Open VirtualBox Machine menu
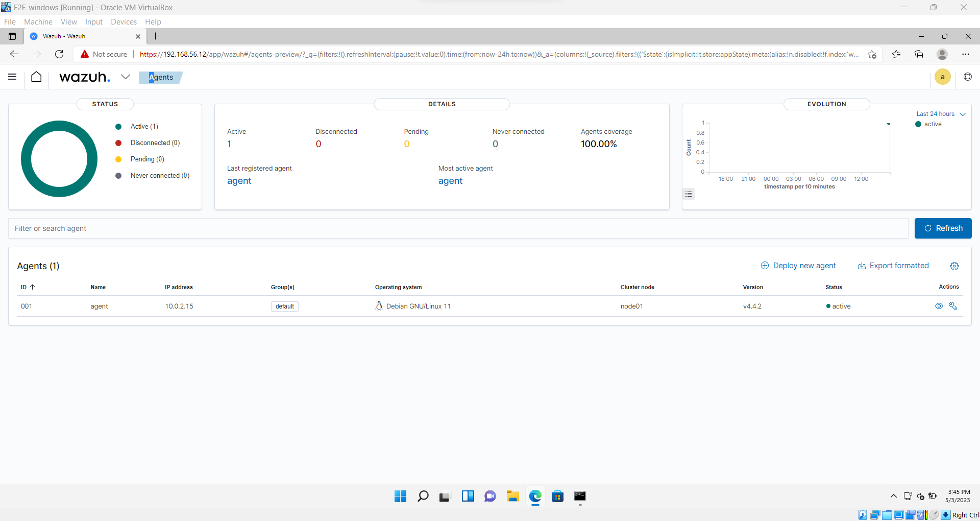The image size is (980, 521). 38,22
